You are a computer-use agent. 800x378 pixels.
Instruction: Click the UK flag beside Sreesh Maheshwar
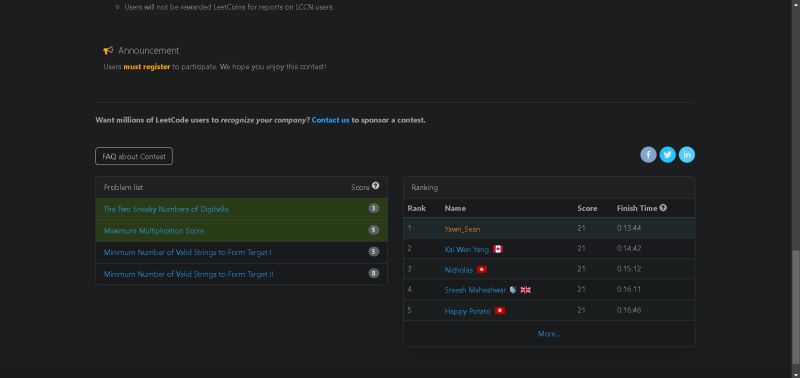[526, 290]
